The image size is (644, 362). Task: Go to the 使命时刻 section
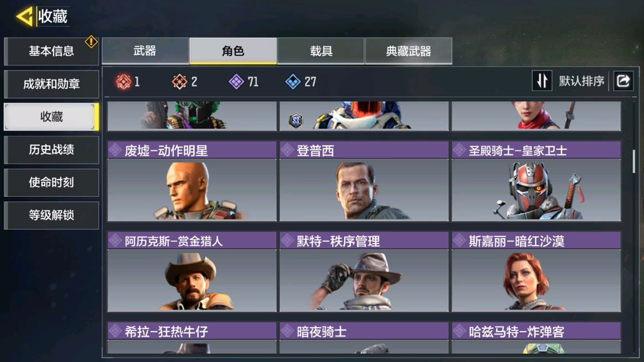(51, 182)
